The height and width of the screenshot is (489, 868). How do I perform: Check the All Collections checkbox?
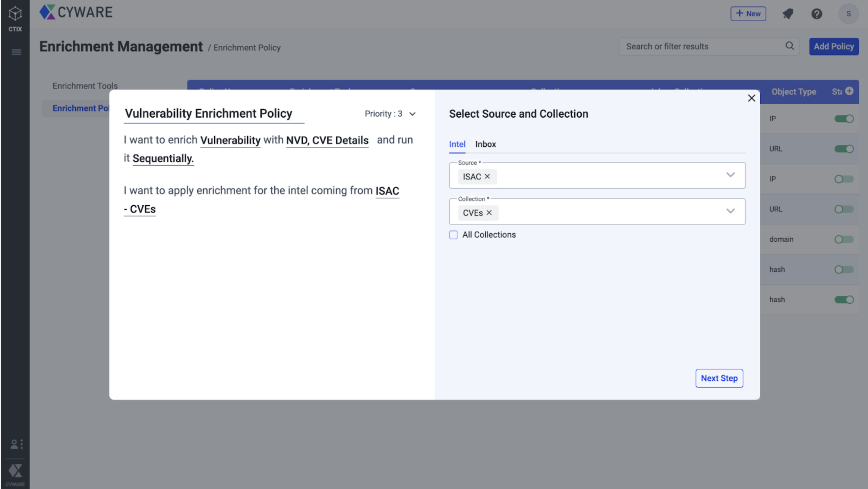(454, 235)
